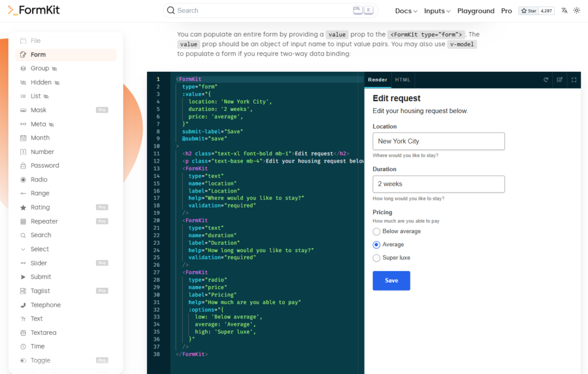Click the reload example icon
Viewport: 588px width, 374px height.
click(546, 80)
